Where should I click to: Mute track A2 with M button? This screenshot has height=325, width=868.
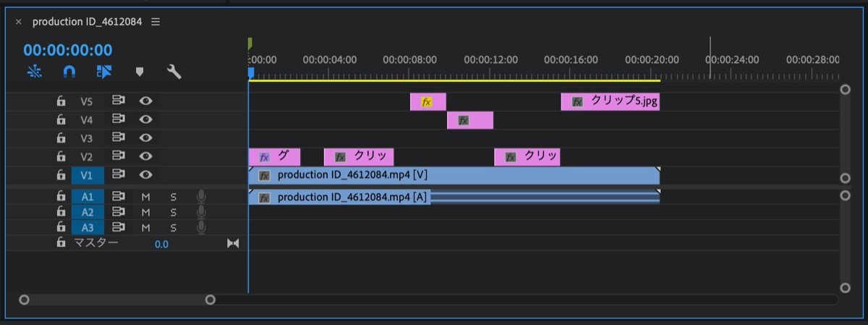click(x=145, y=212)
